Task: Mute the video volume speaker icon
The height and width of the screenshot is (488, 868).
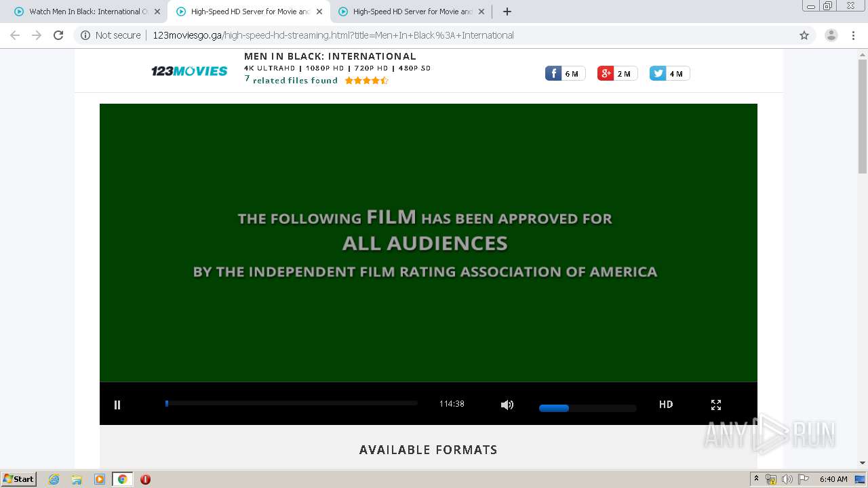Action: [x=507, y=405]
